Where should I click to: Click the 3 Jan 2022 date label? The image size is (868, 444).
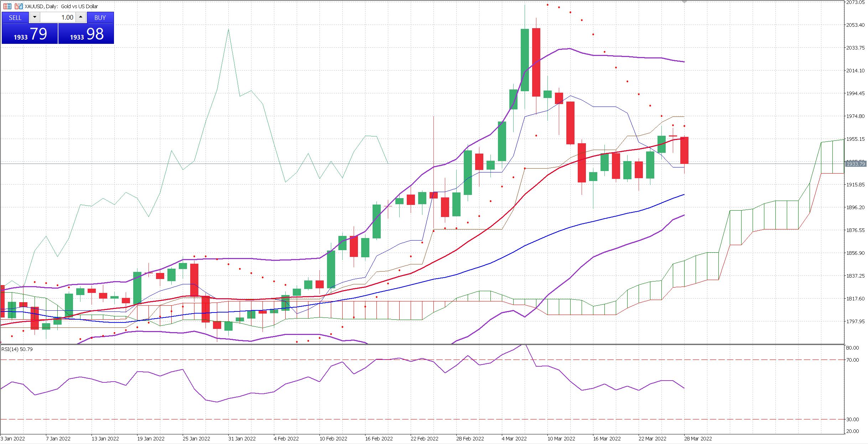(x=13, y=439)
